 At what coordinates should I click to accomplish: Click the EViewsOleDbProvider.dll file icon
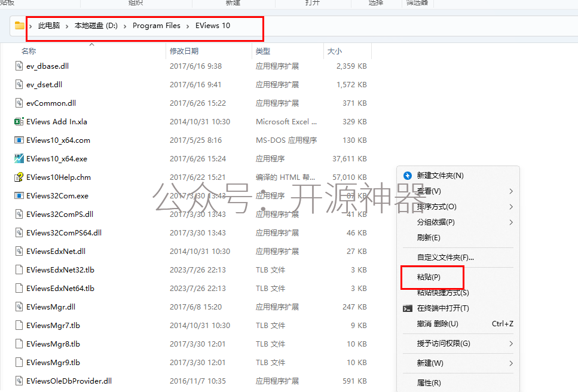click(x=19, y=381)
